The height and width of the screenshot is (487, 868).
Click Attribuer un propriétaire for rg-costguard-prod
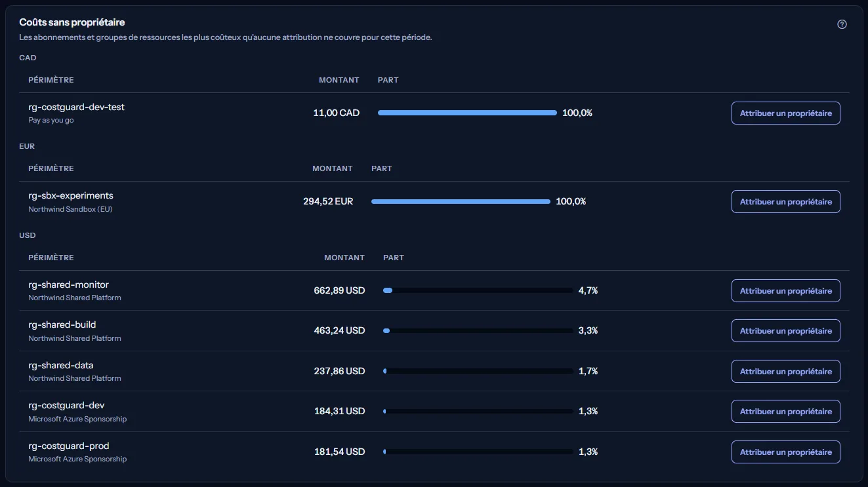pyautogui.click(x=785, y=452)
